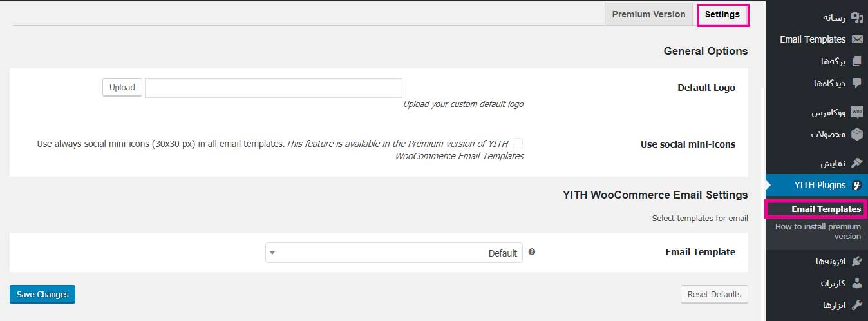This screenshot has width=868, height=321.
Task: Click the YITH Plugins logo icon
Action: tap(856, 185)
